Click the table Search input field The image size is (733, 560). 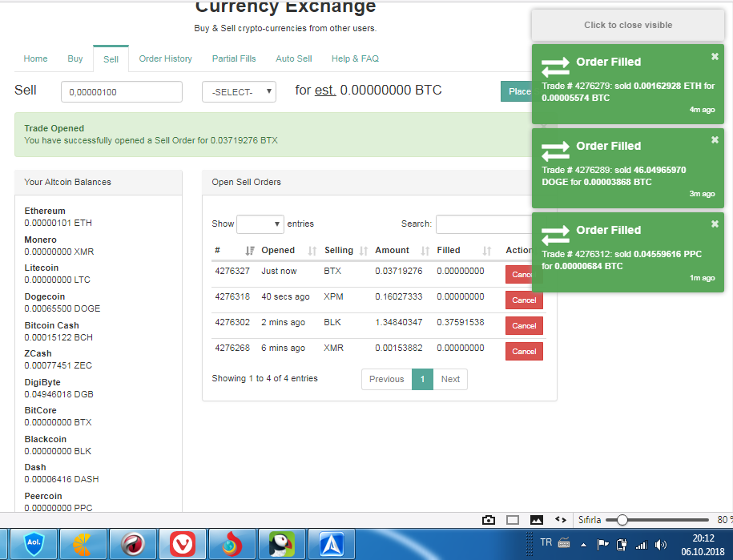[485, 224]
